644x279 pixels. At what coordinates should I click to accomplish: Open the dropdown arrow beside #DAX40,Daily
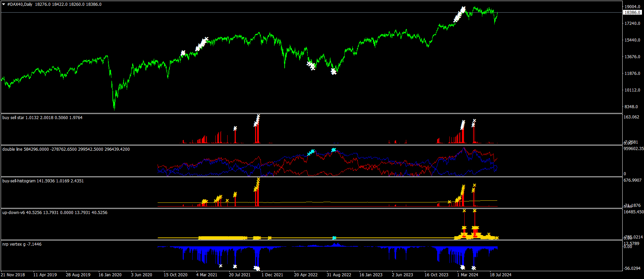[x=4, y=4]
